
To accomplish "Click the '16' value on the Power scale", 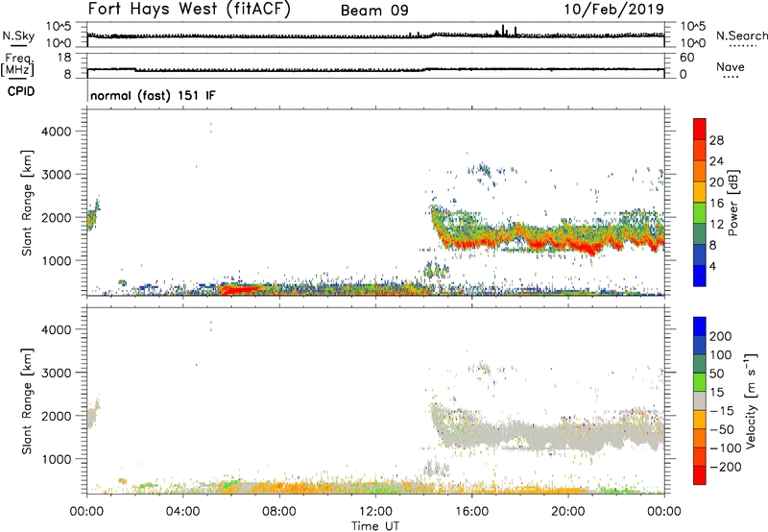I will point(716,204).
